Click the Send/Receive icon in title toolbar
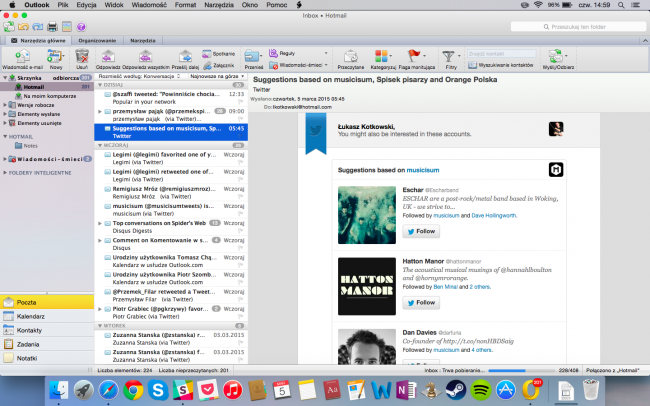 tap(9, 27)
